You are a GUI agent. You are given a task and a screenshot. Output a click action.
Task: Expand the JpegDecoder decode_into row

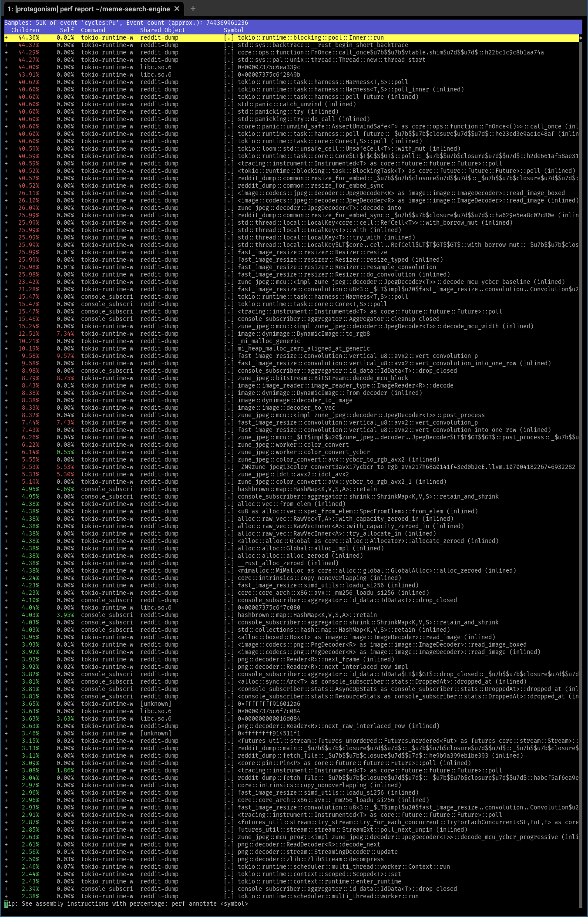tap(6, 208)
